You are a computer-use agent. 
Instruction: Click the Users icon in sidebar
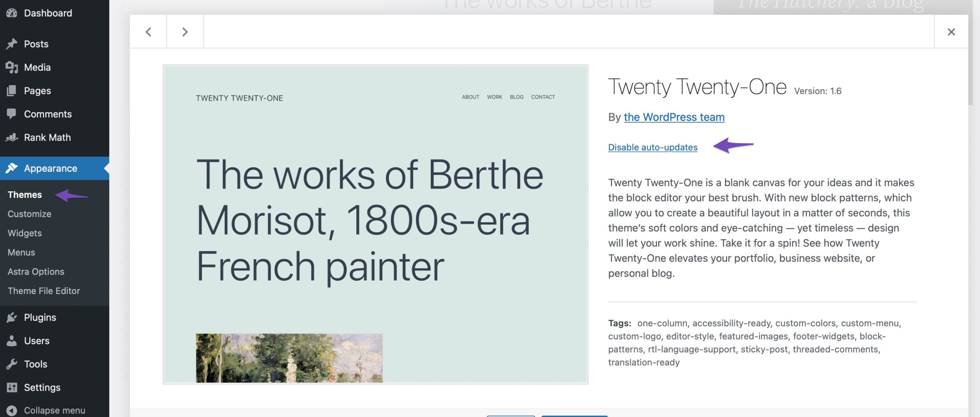click(x=12, y=340)
